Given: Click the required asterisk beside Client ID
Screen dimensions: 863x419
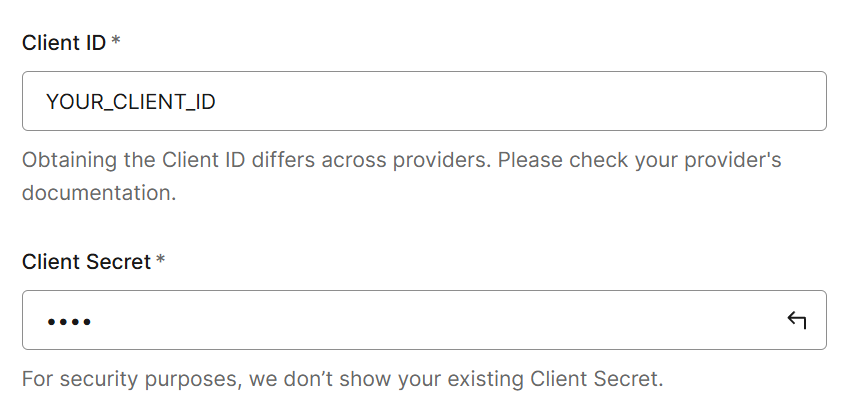Looking at the screenshot, I should tap(116, 42).
